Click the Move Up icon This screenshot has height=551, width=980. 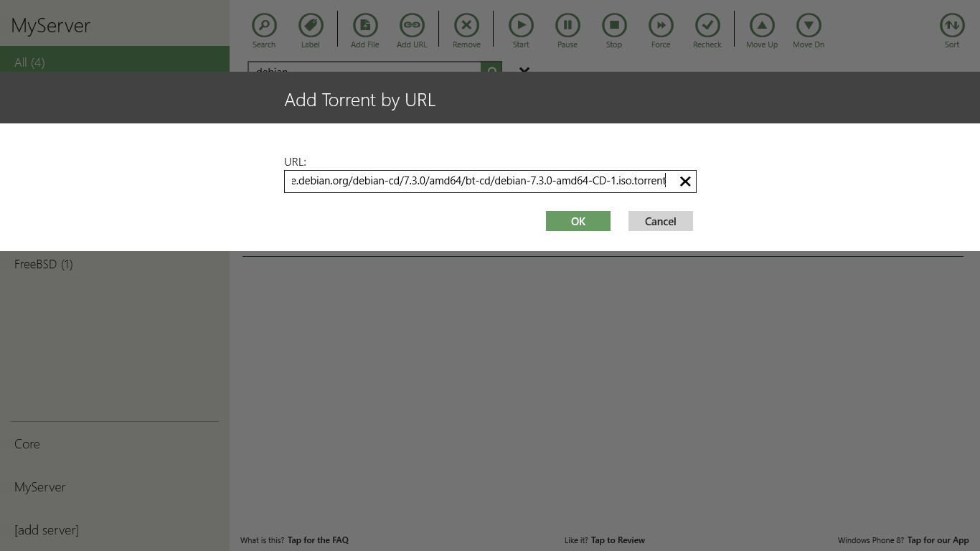pyautogui.click(x=762, y=25)
